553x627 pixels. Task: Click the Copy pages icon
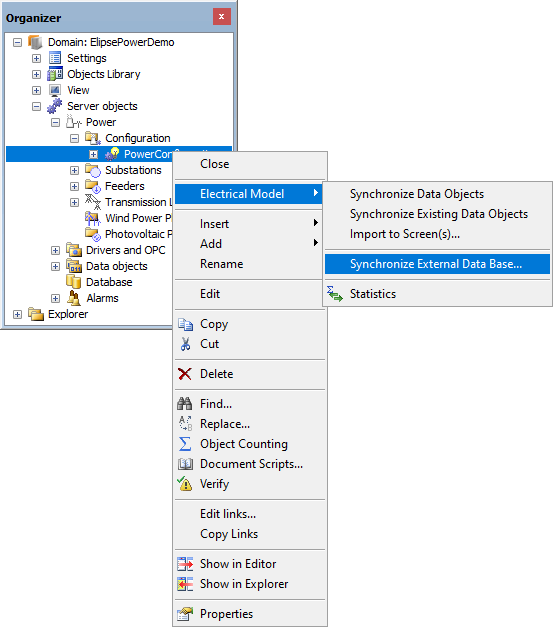185,324
